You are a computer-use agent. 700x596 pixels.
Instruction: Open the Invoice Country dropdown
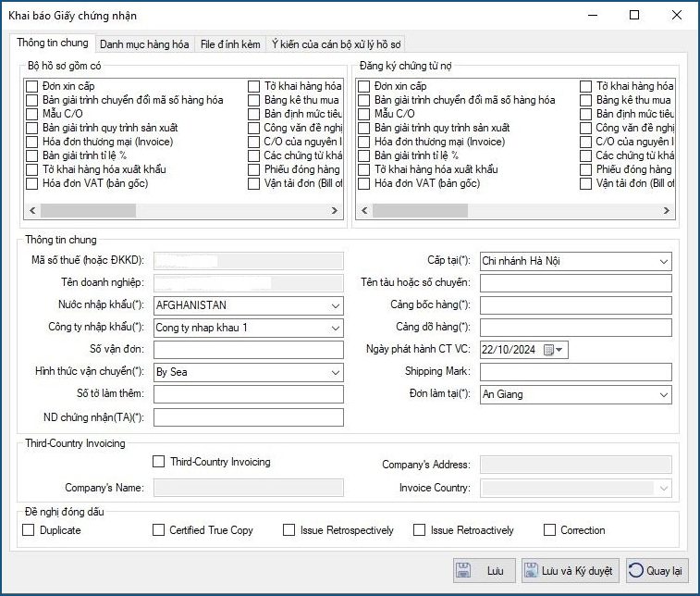coord(664,489)
